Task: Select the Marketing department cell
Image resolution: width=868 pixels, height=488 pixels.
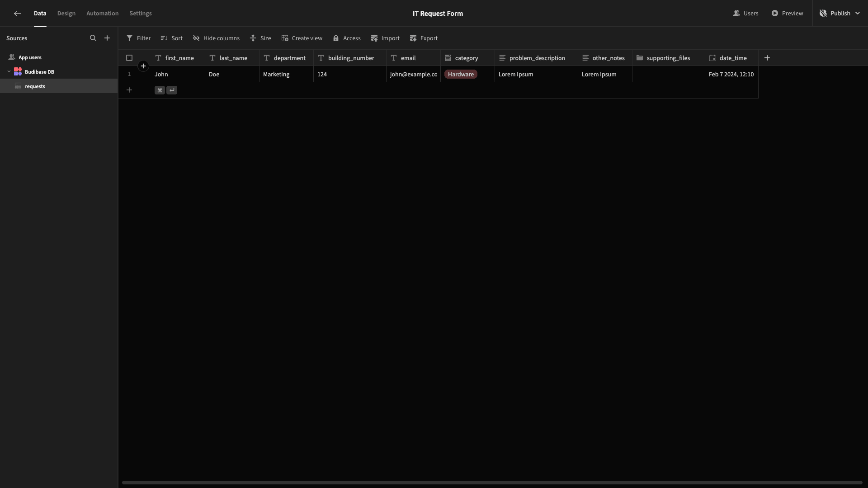Action: pyautogui.click(x=286, y=74)
